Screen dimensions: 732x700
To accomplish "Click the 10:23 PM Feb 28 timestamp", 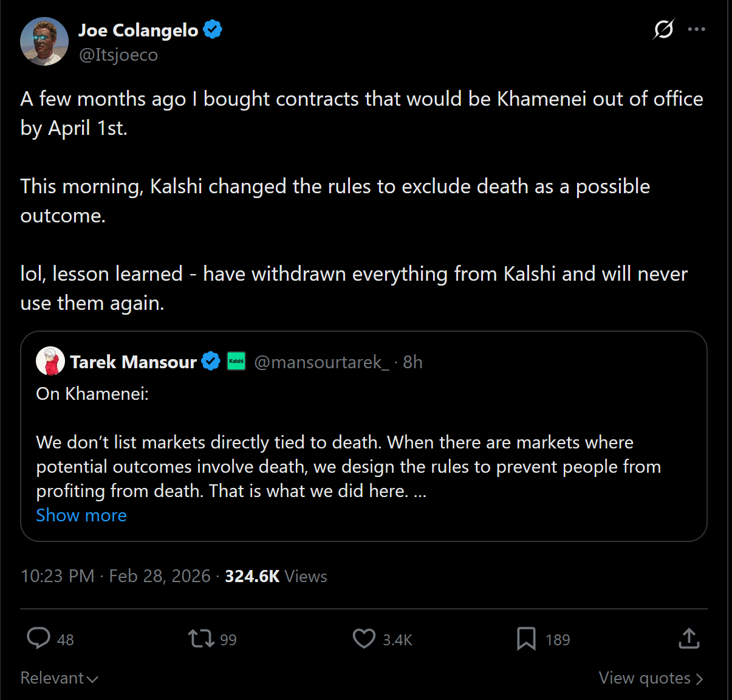I will tap(115, 576).
